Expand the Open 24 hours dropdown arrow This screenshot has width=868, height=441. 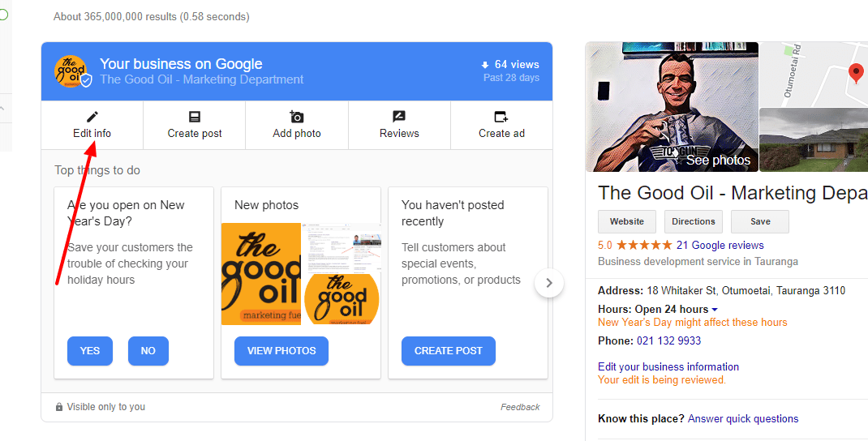(715, 310)
